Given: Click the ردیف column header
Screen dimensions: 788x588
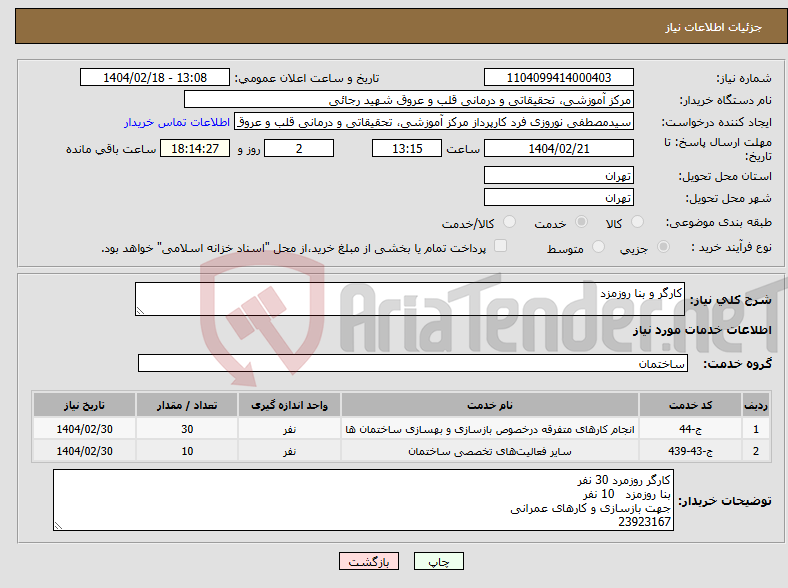Looking at the screenshot, I should point(756,405).
